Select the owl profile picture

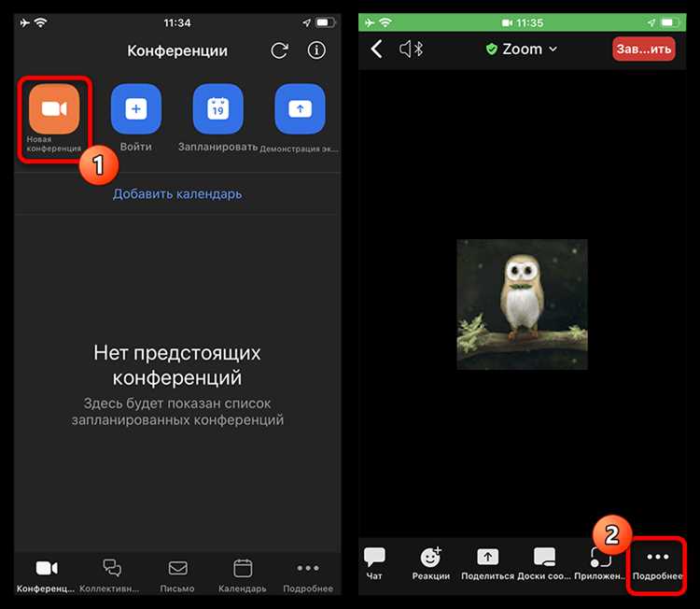(x=522, y=304)
